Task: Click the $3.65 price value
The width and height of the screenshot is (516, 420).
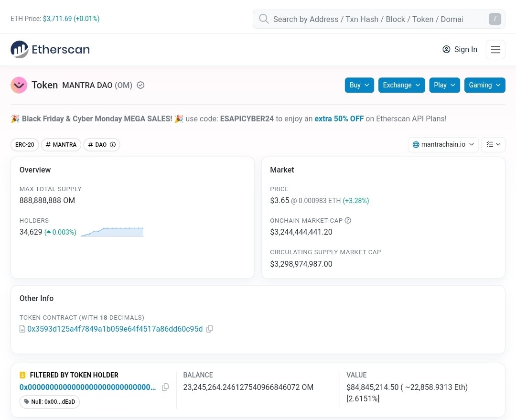Action: point(279,201)
